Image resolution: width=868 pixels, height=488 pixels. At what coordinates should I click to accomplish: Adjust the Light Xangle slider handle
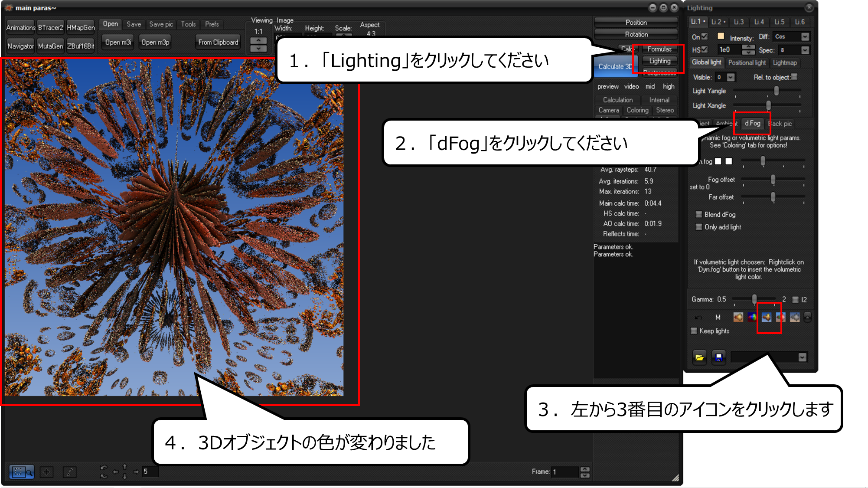pos(768,105)
